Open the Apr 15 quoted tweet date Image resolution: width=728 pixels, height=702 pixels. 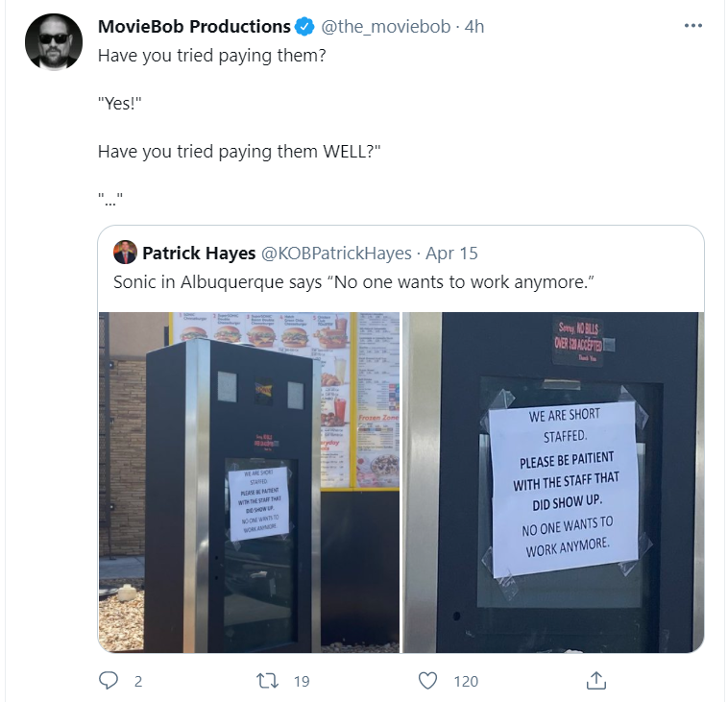point(451,254)
